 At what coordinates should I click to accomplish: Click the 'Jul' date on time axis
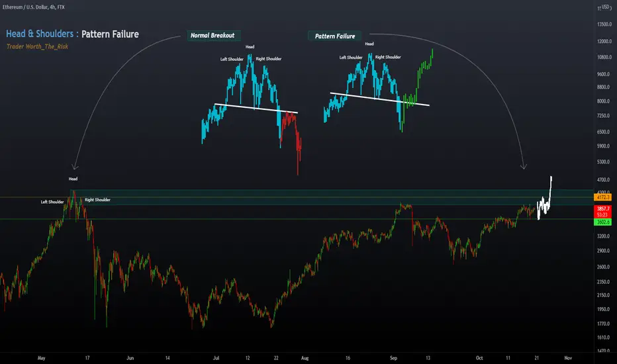[x=216, y=358]
